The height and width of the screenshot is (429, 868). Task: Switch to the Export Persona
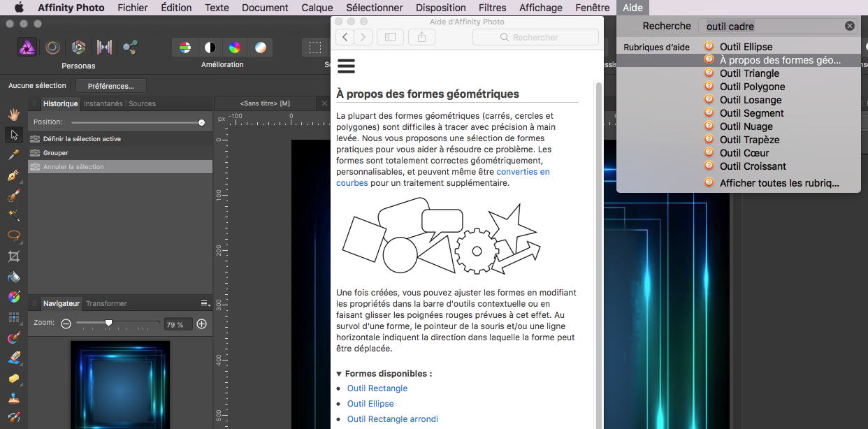coord(130,48)
